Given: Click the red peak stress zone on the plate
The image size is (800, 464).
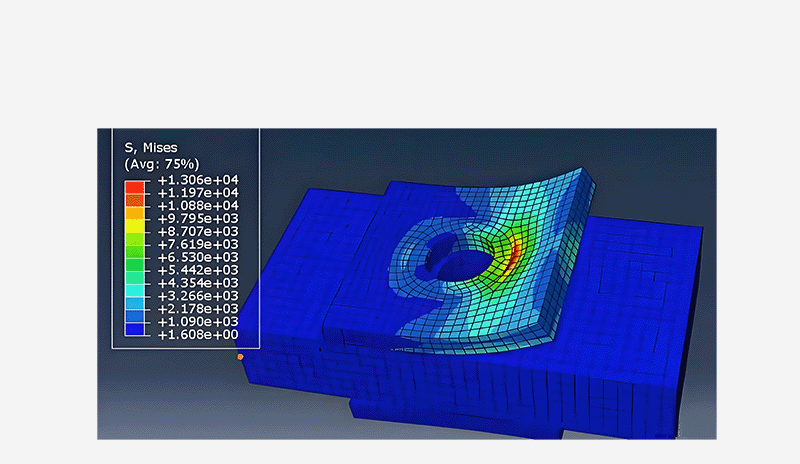Looking at the screenshot, I should point(513,258).
